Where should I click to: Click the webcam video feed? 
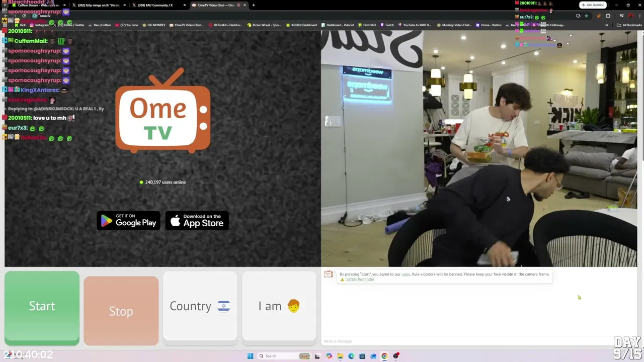tap(479, 148)
